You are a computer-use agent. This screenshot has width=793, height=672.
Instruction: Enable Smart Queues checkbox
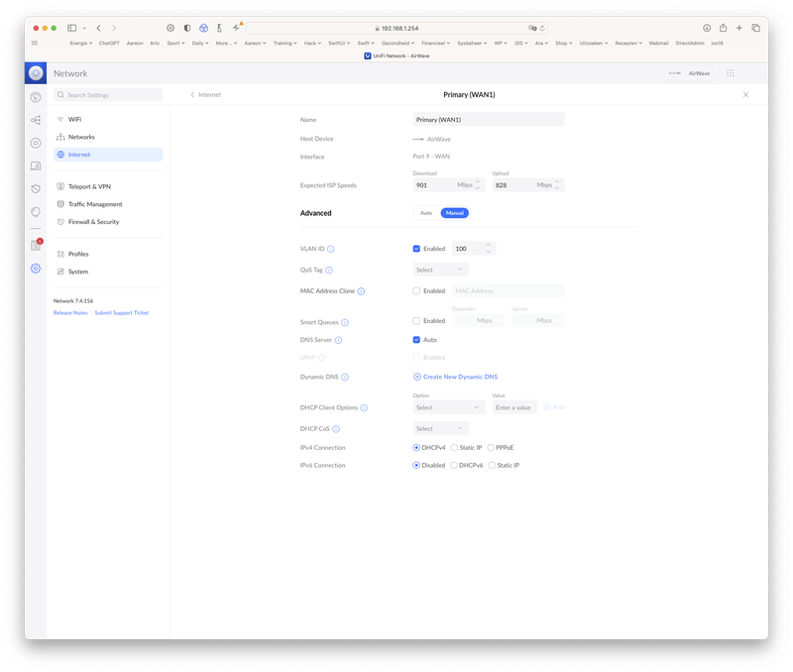[x=416, y=320]
